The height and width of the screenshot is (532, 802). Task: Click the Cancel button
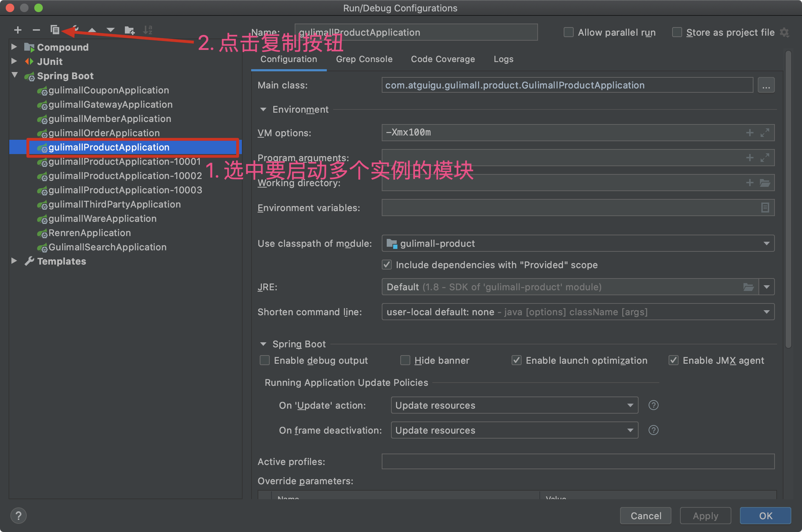click(645, 516)
